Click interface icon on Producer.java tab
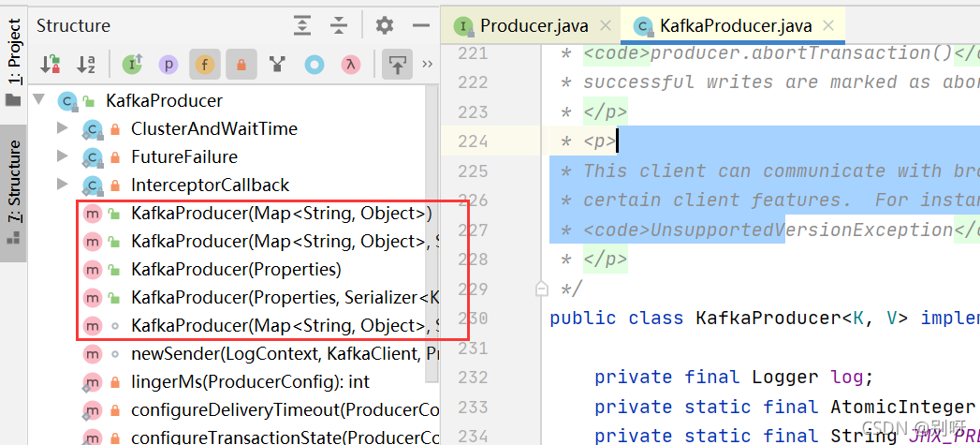 (463, 25)
